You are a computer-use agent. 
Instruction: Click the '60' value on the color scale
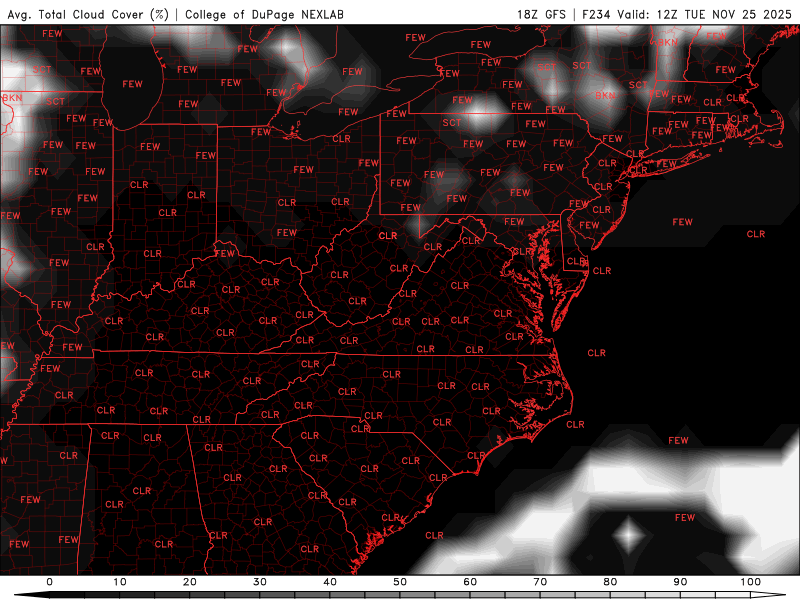click(x=470, y=582)
